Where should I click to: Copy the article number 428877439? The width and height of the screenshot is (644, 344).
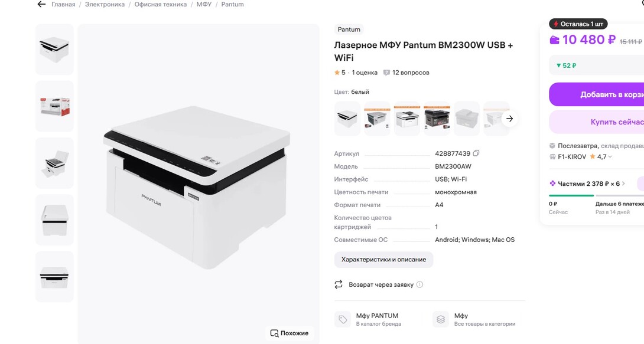[476, 153]
